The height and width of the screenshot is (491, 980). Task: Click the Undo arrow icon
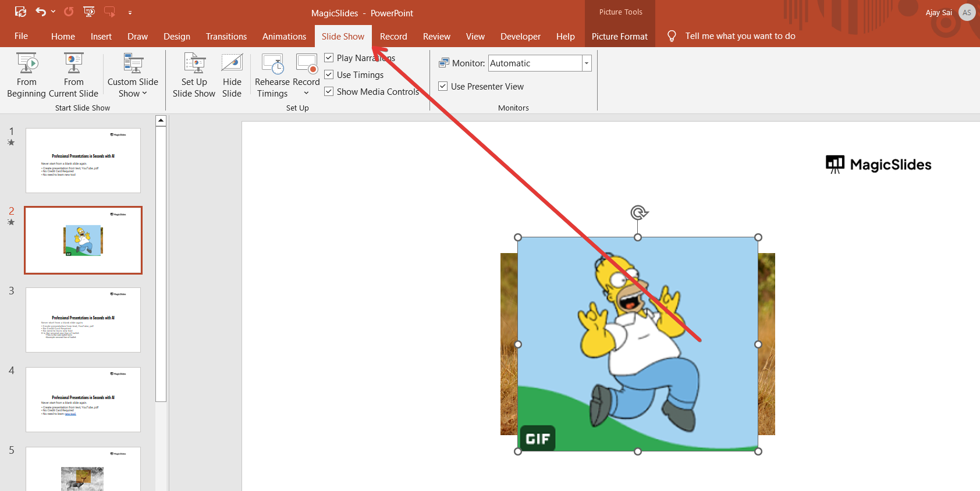(x=40, y=12)
